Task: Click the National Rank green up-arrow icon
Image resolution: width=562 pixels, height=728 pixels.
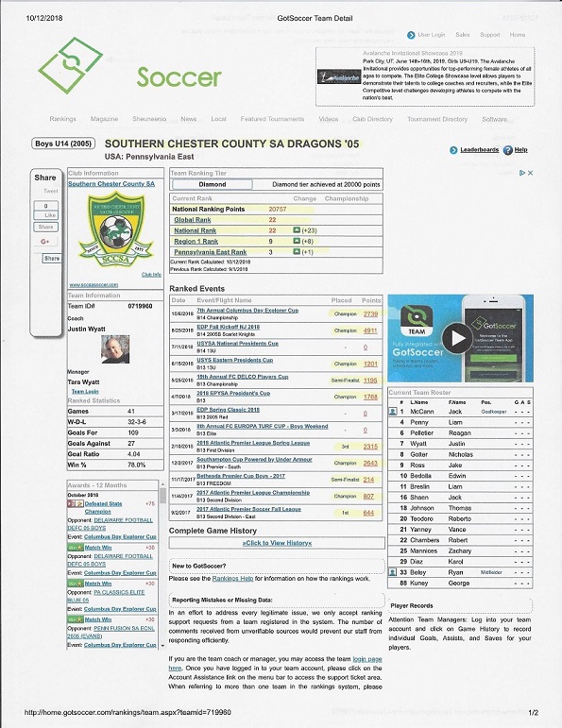Action: click(297, 230)
